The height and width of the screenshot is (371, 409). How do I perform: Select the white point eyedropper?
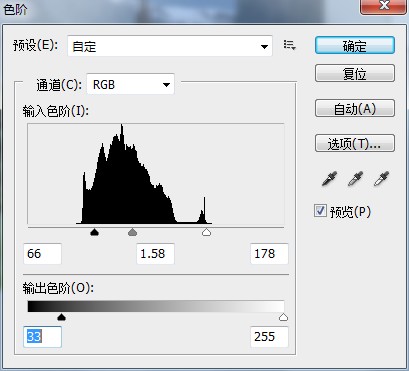[x=381, y=179]
